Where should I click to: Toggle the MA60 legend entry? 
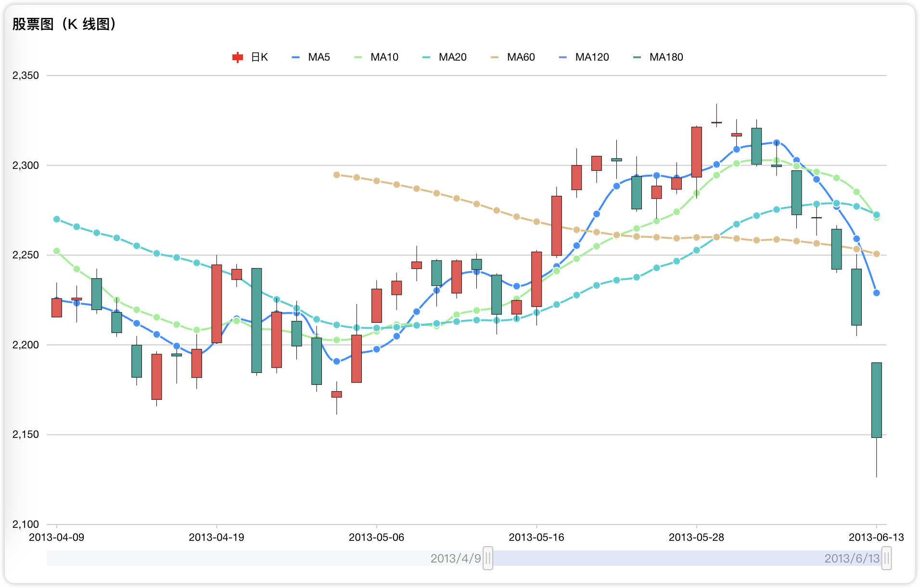point(513,57)
